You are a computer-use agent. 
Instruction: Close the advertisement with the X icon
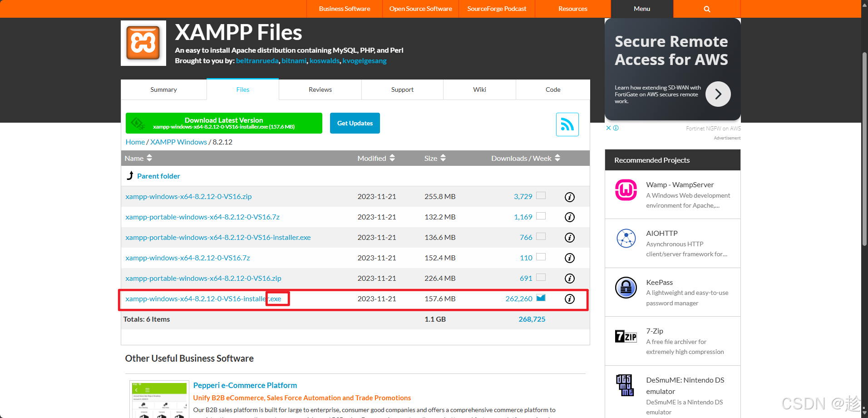click(609, 128)
